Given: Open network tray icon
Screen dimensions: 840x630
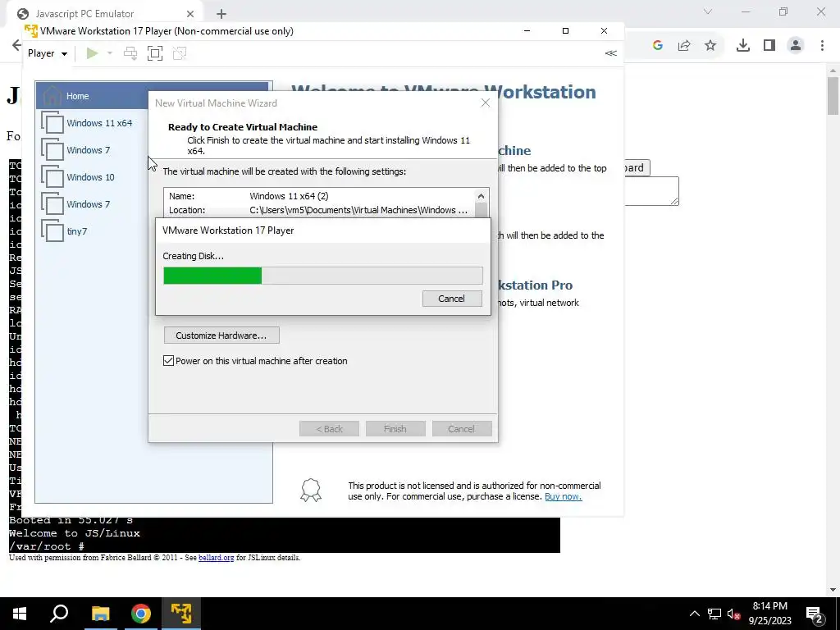Looking at the screenshot, I should tap(714, 614).
